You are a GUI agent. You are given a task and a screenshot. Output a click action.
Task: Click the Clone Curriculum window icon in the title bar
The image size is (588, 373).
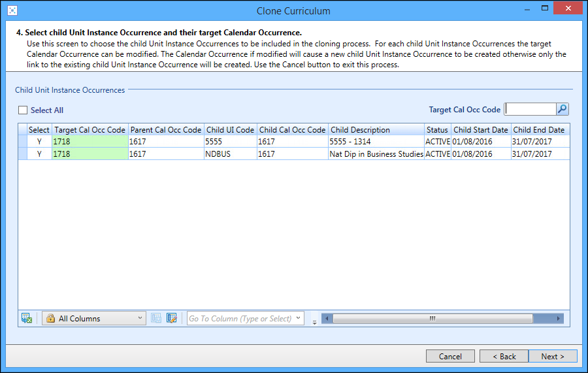12,10
